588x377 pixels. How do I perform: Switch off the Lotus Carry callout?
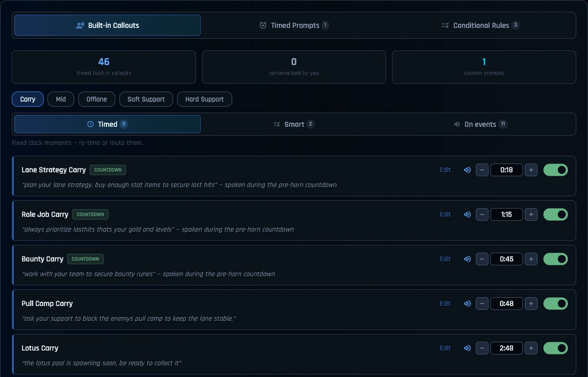tap(556, 348)
